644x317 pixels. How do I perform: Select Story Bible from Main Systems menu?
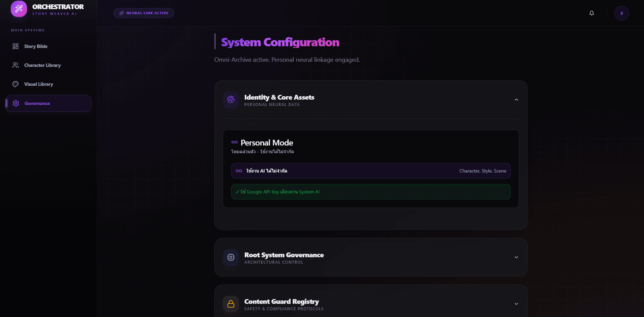pyautogui.click(x=36, y=46)
